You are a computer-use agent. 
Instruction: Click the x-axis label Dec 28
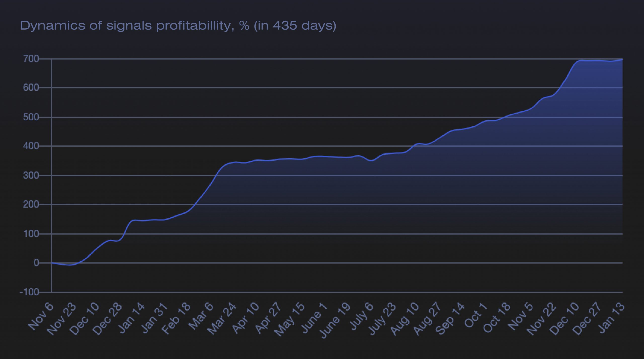[107, 319]
